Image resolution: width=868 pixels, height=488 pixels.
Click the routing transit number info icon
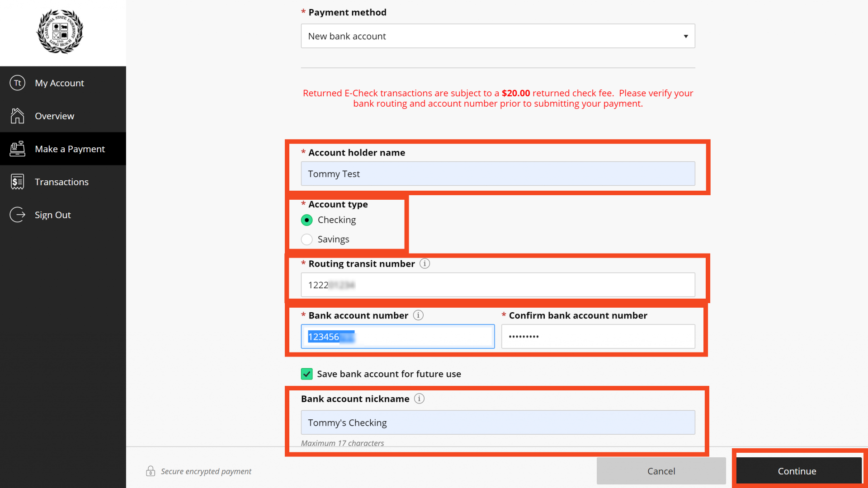click(x=425, y=263)
